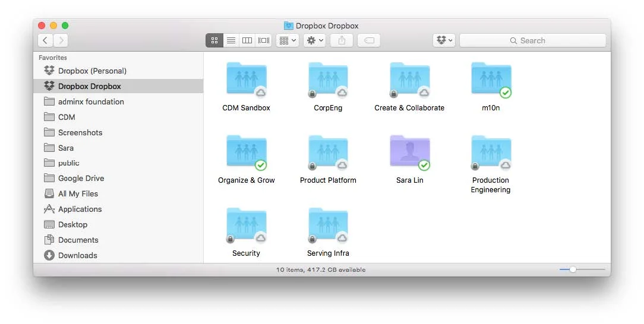Click the Share toolbar button
Screen dimensions: 644x324
coord(342,40)
